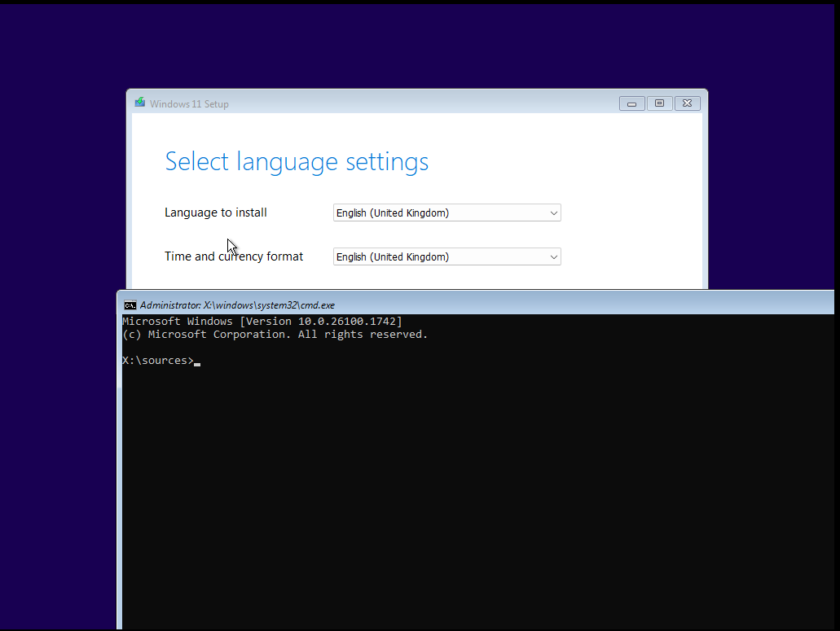Click the 'Windows 11 Setup' title text
This screenshot has width=840, height=631.
click(x=189, y=104)
